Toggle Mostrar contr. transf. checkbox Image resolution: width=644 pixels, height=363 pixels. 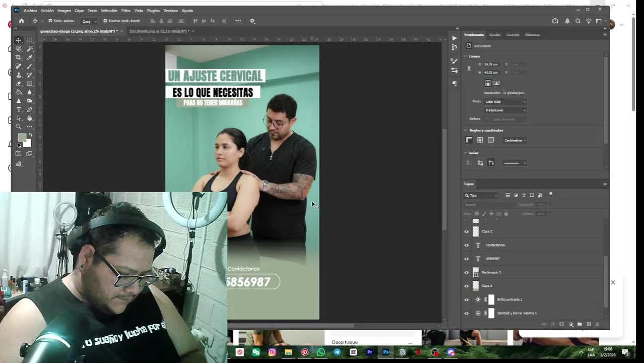pos(105,21)
